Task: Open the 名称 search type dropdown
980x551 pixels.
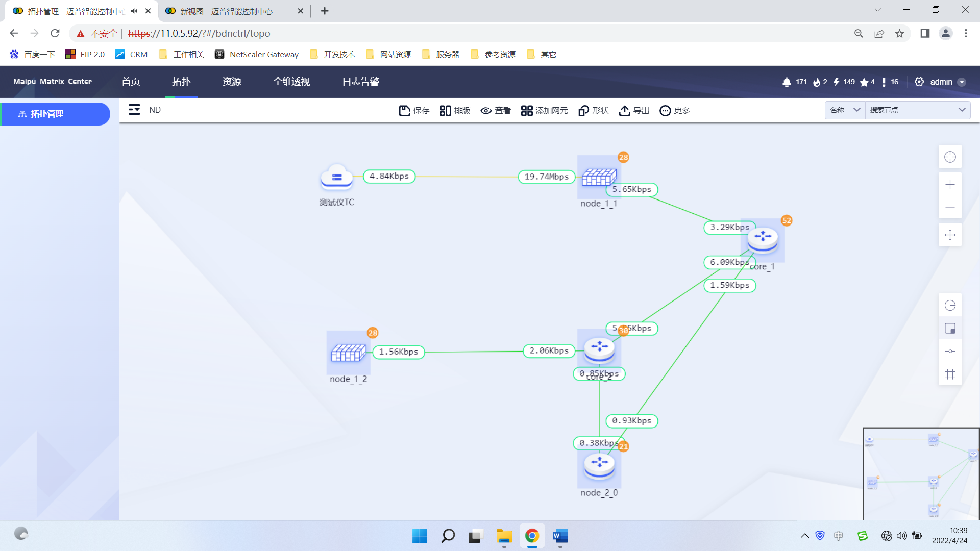Action: point(845,110)
